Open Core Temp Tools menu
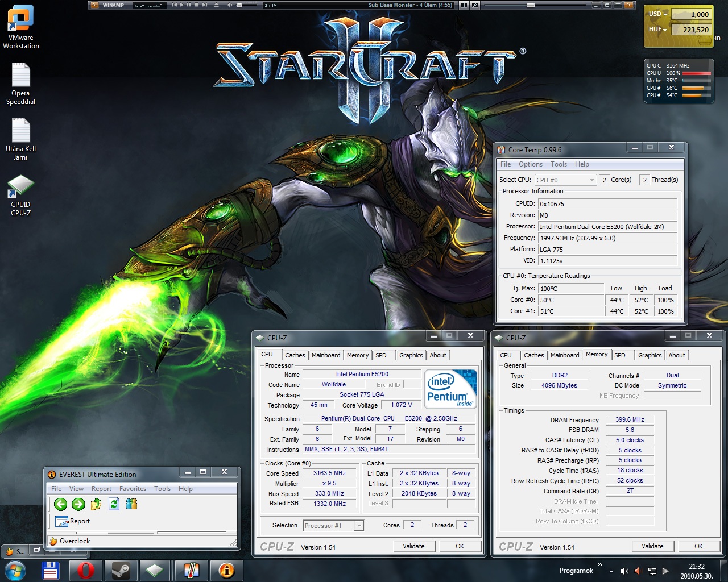The image size is (728, 582). point(559,164)
